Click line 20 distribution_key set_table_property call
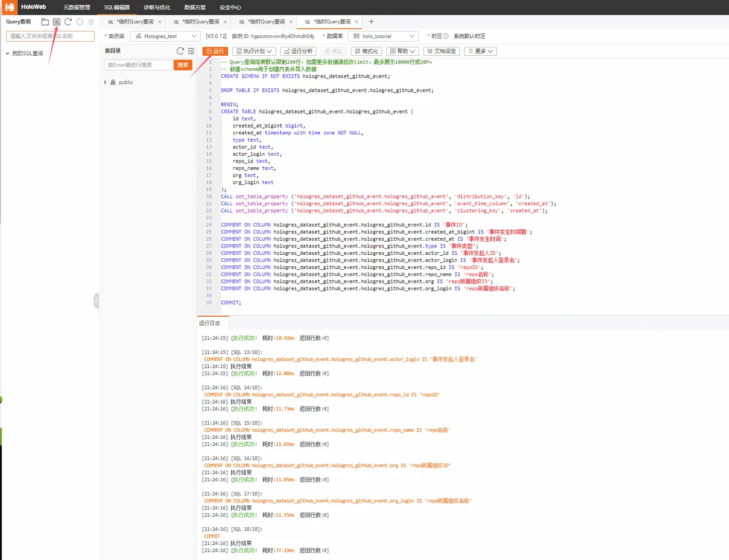729x560 pixels. tap(375, 196)
